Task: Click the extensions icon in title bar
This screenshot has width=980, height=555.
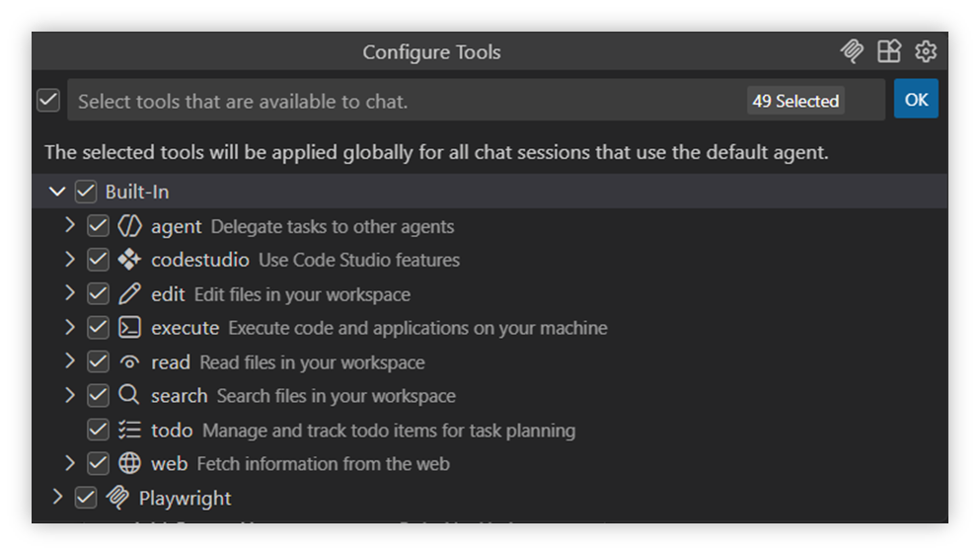Action: click(889, 51)
